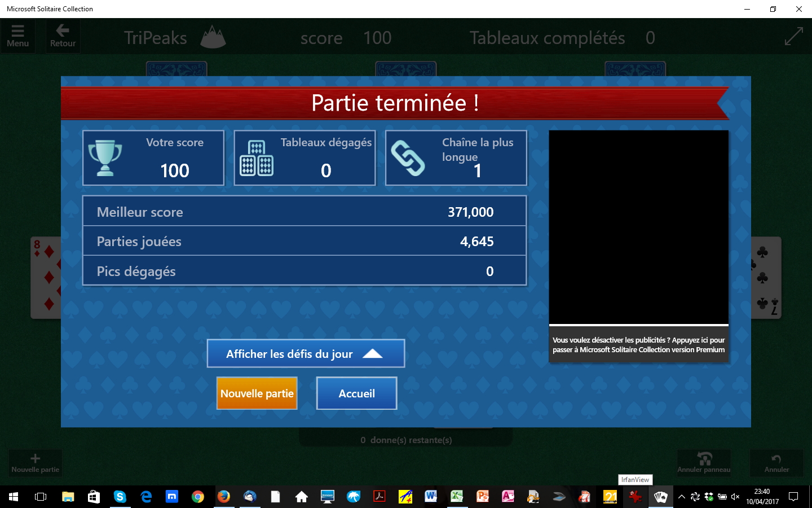This screenshot has height=508, width=812.
Task: Click the trophy icon in Votre score
Action: pos(105,158)
